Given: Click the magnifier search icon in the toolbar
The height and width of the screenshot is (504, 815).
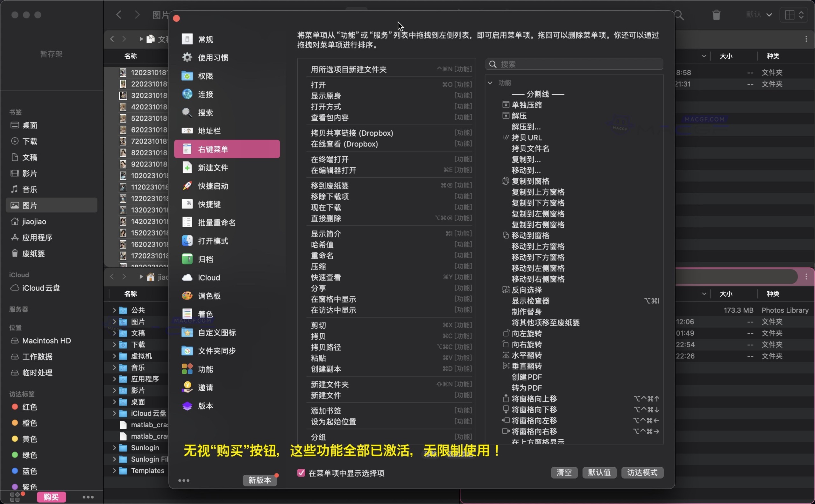Looking at the screenshot, I should 680,15.
